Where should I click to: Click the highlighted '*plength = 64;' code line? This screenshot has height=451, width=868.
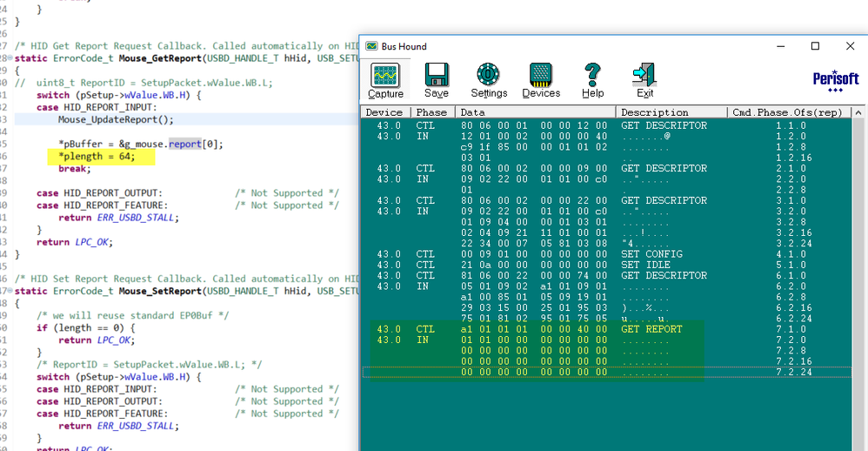[97, 157]
